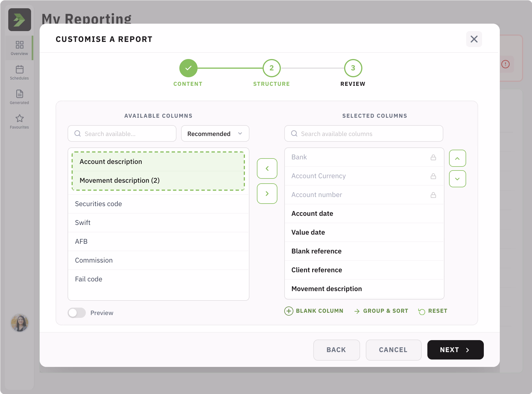Select Movement description in selected columns
Viewport: 532px width, 394px height.
point(364,289)
